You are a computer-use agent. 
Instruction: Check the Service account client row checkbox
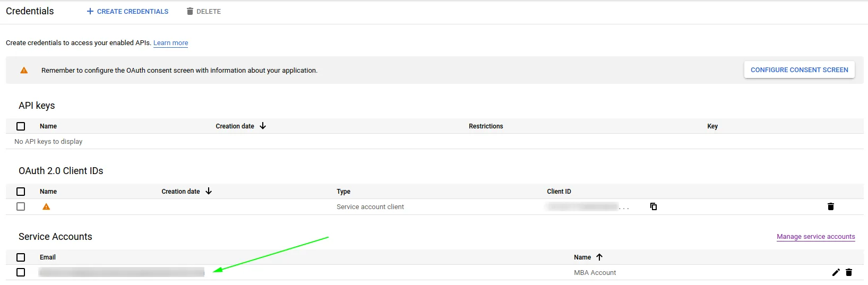click(x=21, y=206)
